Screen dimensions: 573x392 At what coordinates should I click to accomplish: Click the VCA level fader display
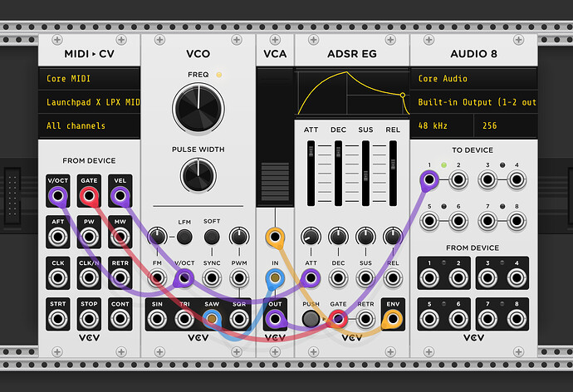point(275,137)
